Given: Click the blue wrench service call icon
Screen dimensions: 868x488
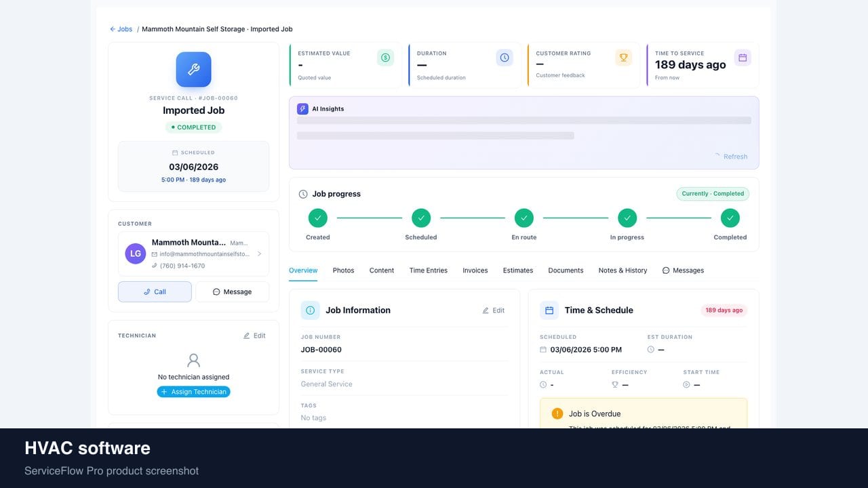Looking at the screenshot, I should coord(193,69).
